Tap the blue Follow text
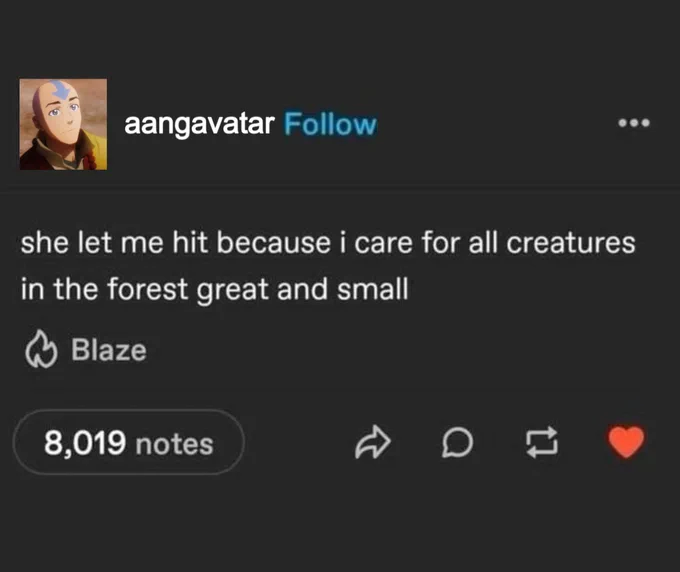Viewport: 680px width, 572px height. click(x=330, y=124)
